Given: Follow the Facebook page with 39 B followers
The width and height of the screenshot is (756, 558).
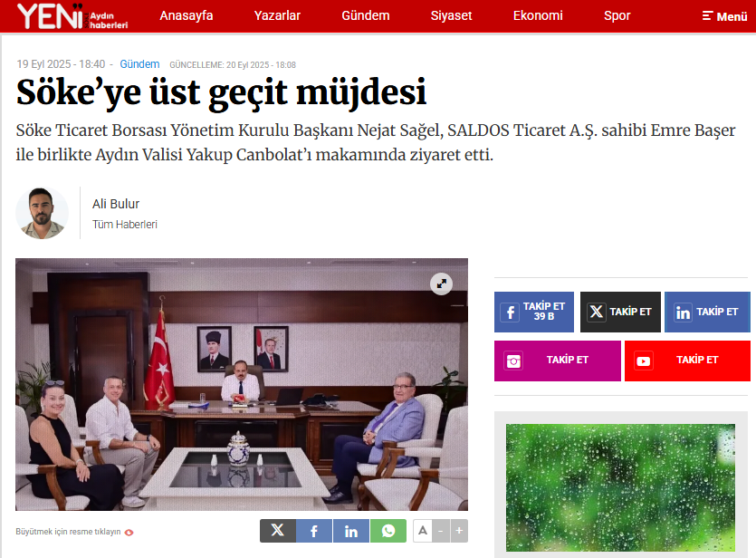Looking at the screenshot, I should point(534,312).
